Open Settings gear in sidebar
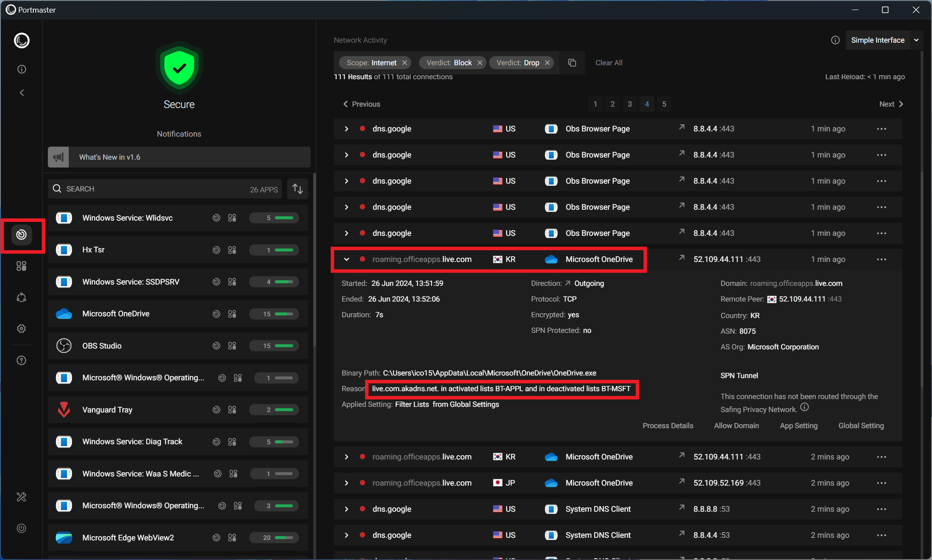932x560 pixels. pos(21,329)
